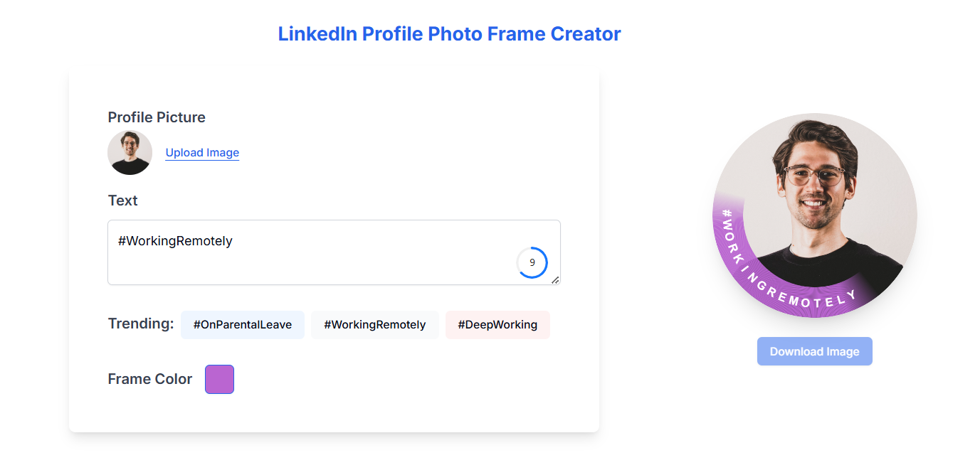Click the small profile picture avatar
Screen dimensions: 980x465
[130, 153]
